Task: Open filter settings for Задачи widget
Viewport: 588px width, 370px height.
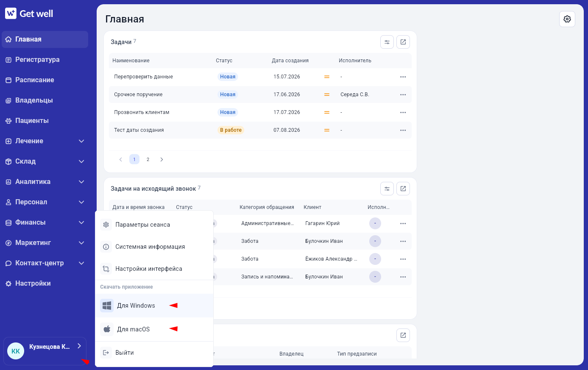Action: point(387,42)
